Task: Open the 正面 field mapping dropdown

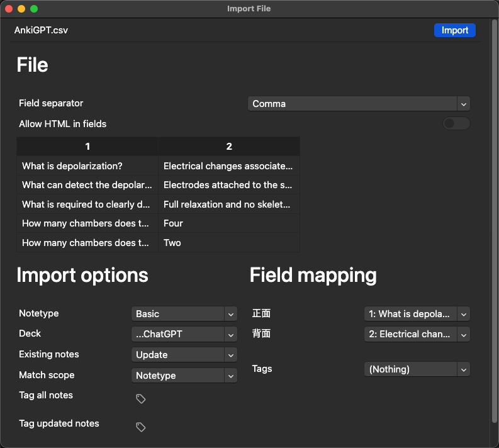Action: click(417, 314)
